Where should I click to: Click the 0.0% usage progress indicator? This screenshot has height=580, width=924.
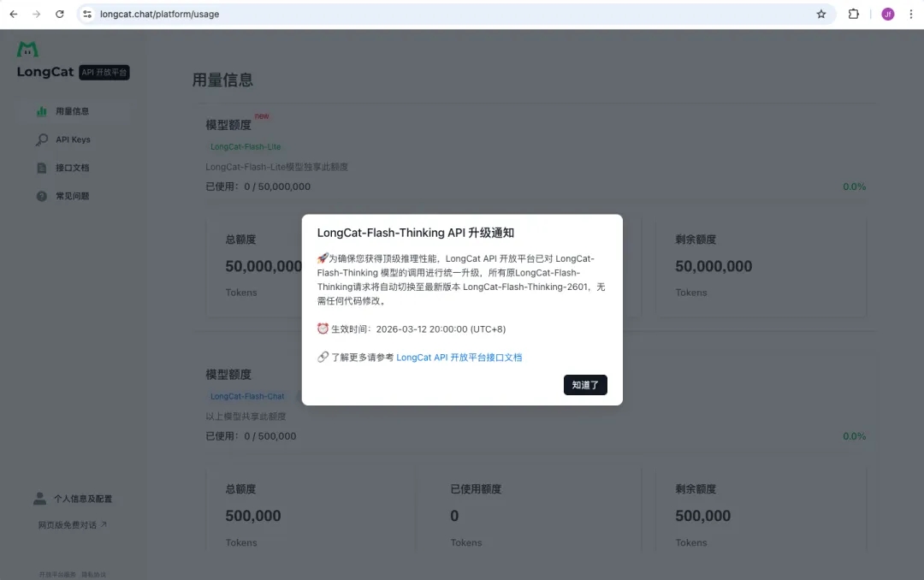coord(853,186)
